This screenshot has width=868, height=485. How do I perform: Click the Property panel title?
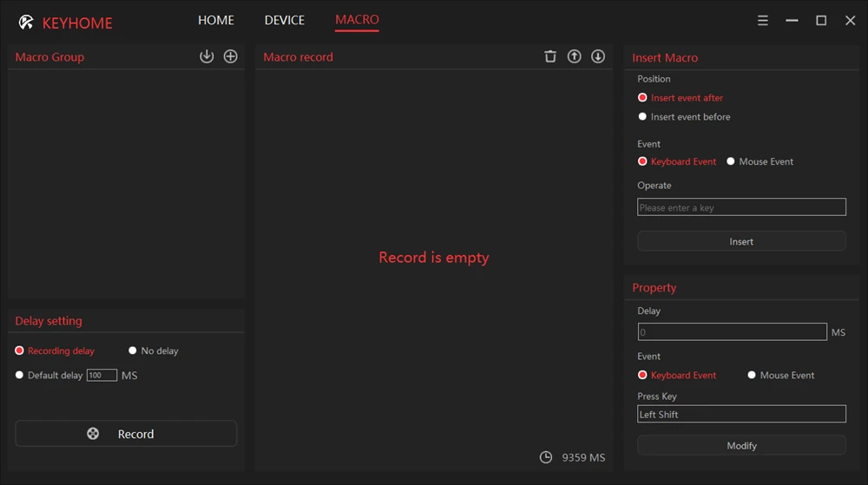[654, 287]
